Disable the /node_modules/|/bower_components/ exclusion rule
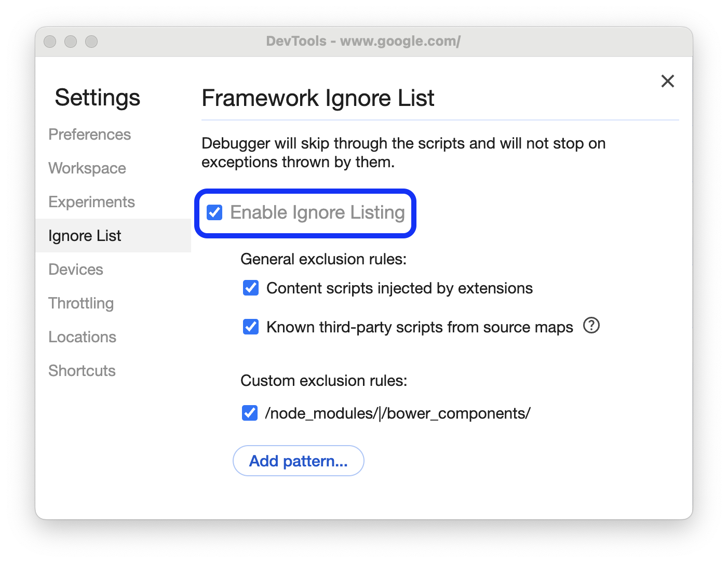 (x=249, y=413)
